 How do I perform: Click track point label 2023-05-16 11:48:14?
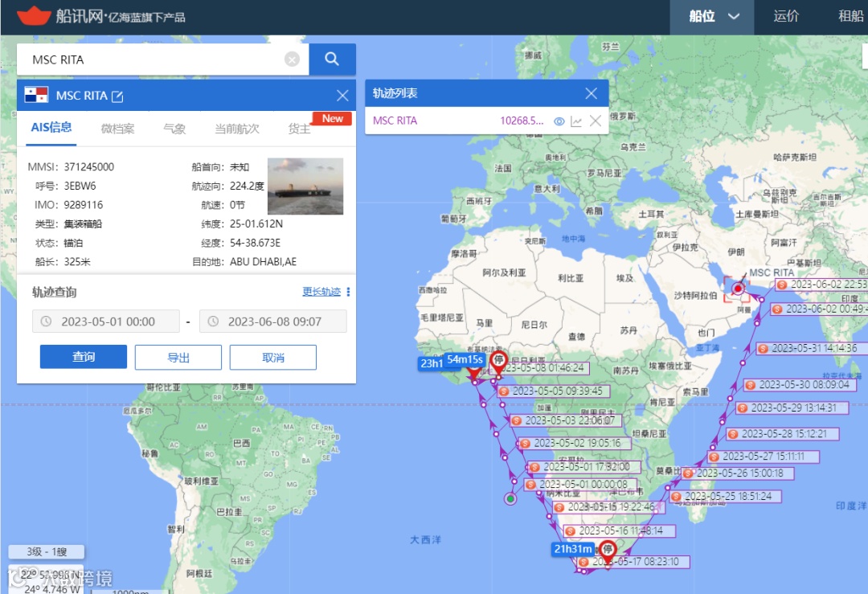tap(620, 531)
